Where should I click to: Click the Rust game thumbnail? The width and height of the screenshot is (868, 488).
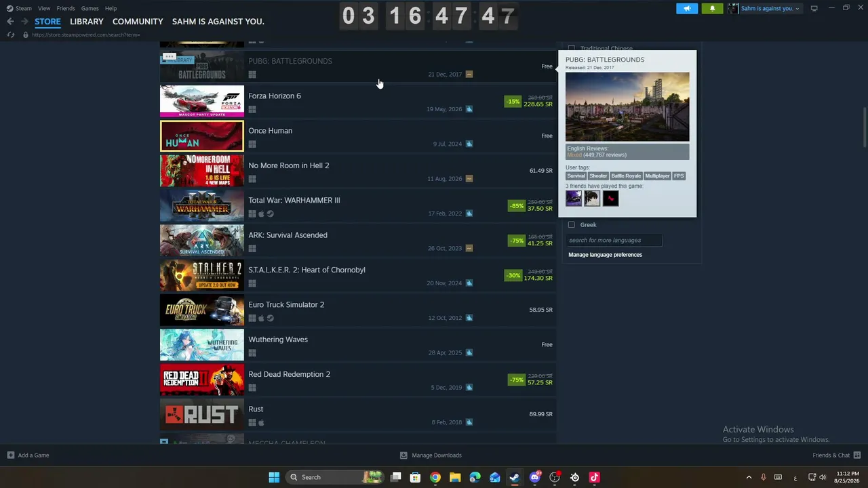[x=202, y=415]
